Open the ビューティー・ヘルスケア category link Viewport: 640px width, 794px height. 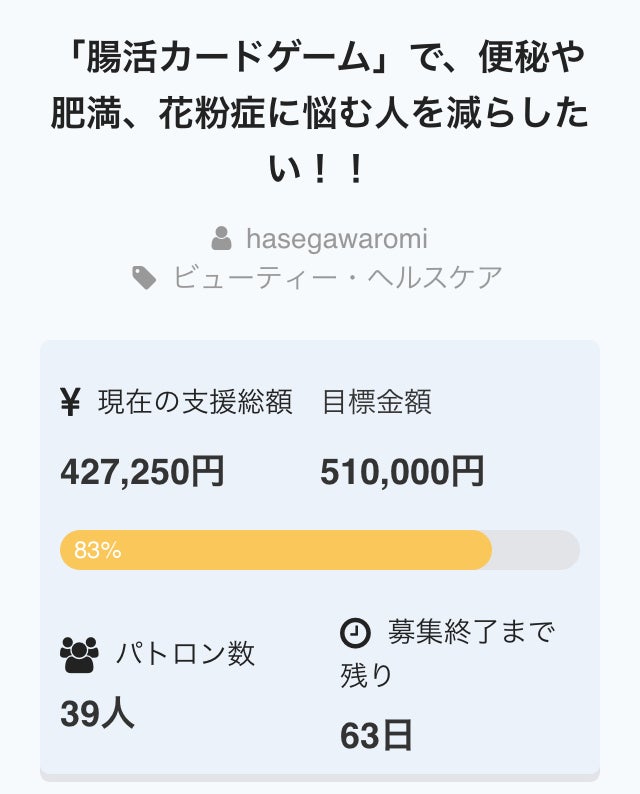(337, 277)
